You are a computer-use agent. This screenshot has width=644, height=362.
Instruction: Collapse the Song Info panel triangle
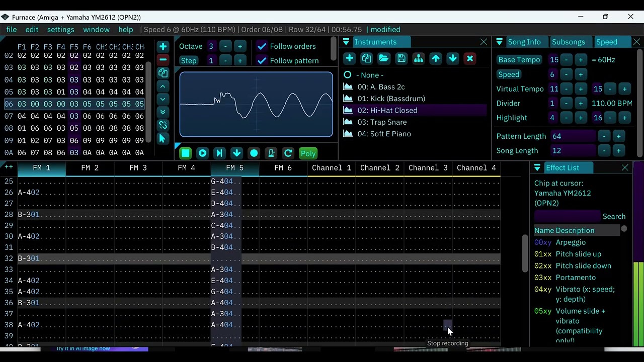click(499, 42)
